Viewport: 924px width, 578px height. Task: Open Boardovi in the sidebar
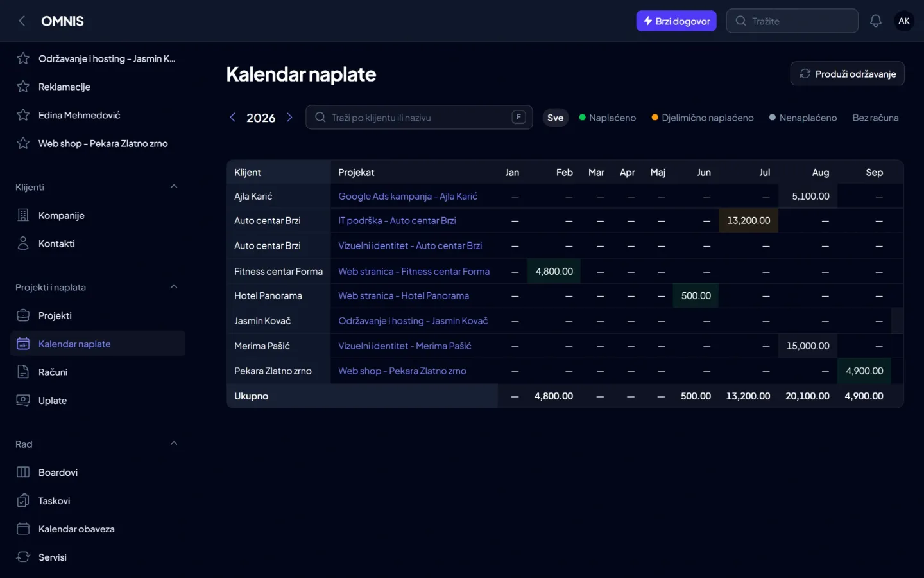tap(98, 472)
